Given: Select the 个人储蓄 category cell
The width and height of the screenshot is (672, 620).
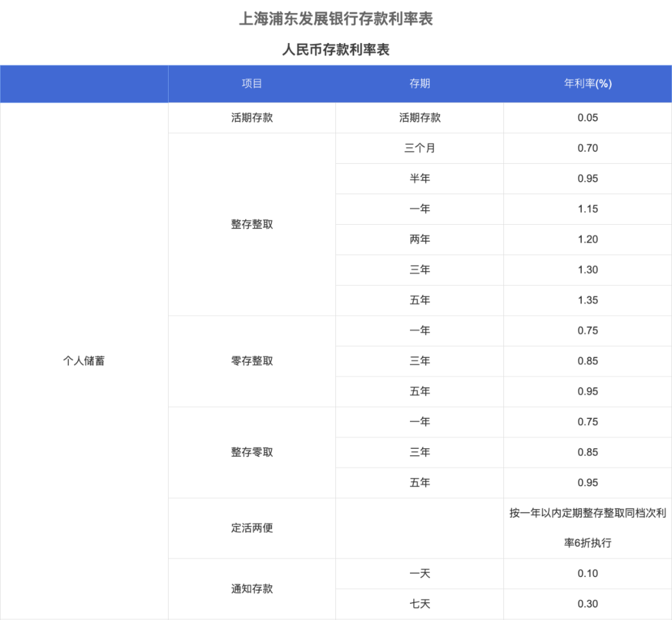Looking at the screenshot, I should click(x=84, y=361).
